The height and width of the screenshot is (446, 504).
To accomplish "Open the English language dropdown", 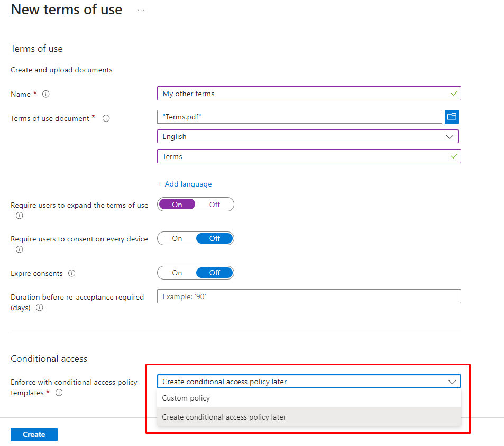I will (x=307, y=136).
